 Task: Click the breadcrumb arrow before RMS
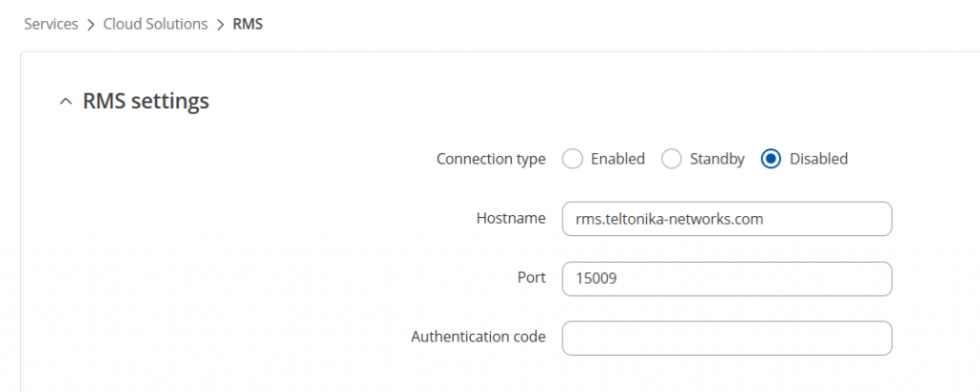pos(220,25)
